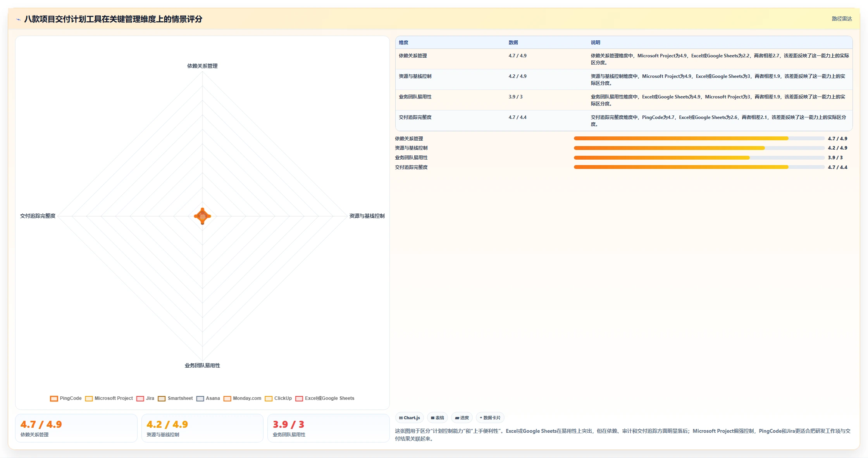Click the 依赖关系管理 label beside progress bar
Image resolution: width=868 pixels, height=458 pixels.
click(x=409, y=139)
